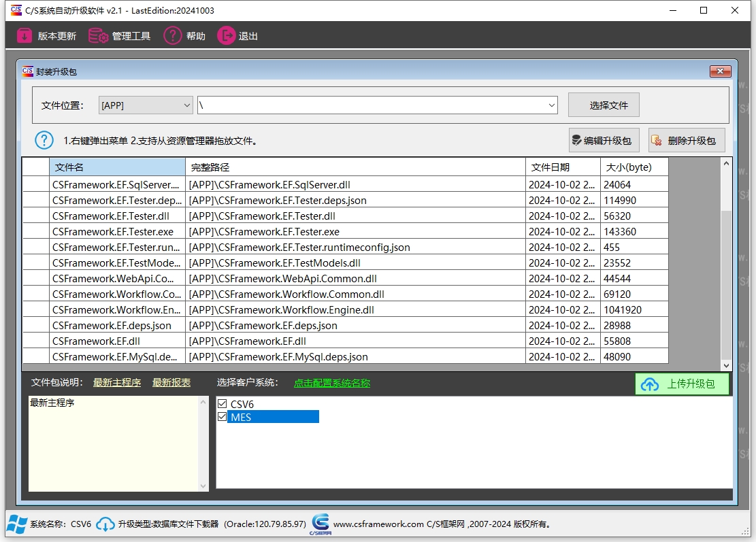Open the 点击配置系统名称 link
Image resolution: width=756 pixels, height=542 pixels.
[x=331, y=383]
